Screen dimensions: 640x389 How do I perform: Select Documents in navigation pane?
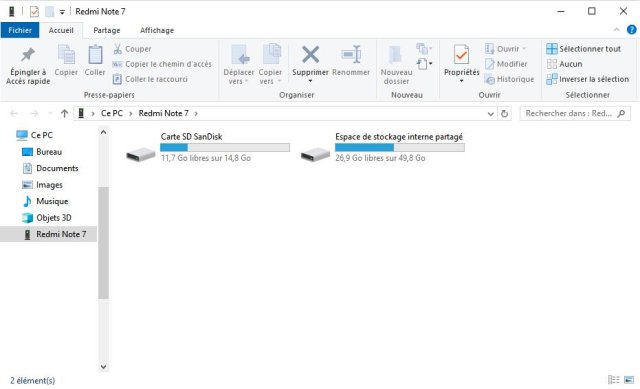(50, 168)
